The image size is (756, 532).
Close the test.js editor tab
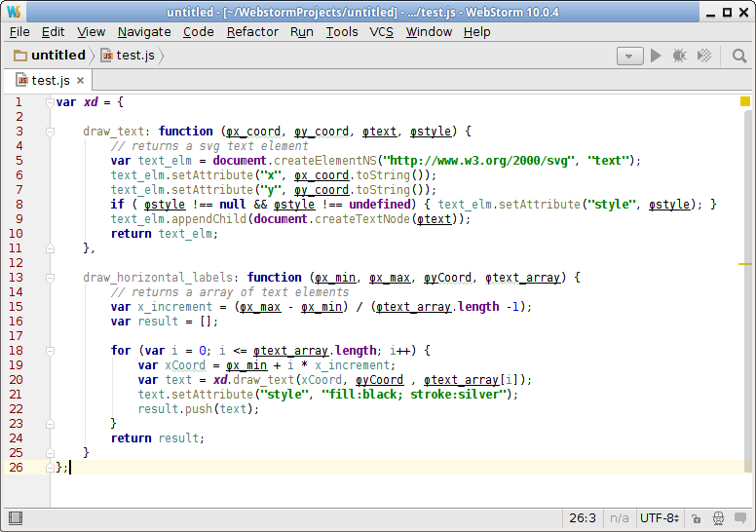point(81,81)
